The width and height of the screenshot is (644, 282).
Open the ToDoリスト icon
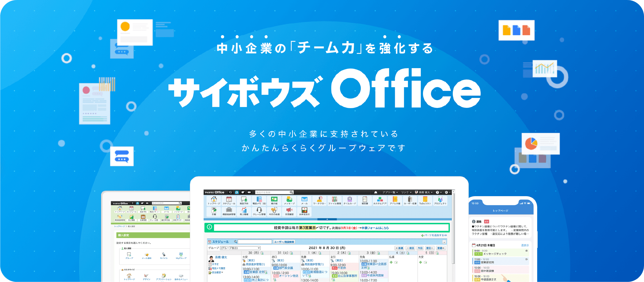[425, 201]
